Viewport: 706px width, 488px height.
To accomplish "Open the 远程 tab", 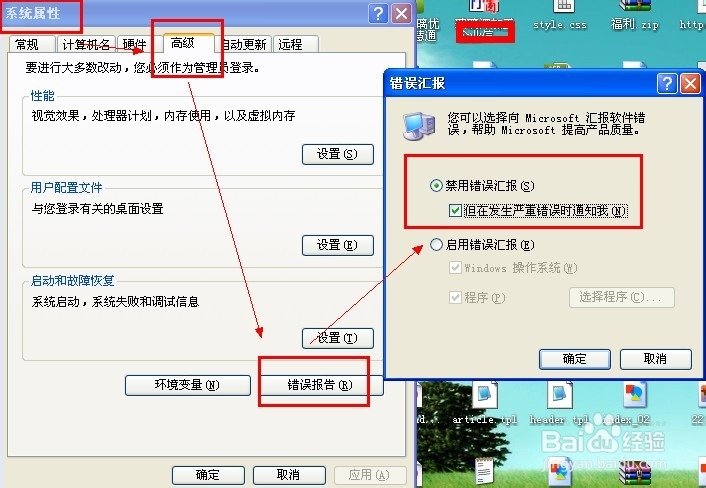I will point(295,45).
